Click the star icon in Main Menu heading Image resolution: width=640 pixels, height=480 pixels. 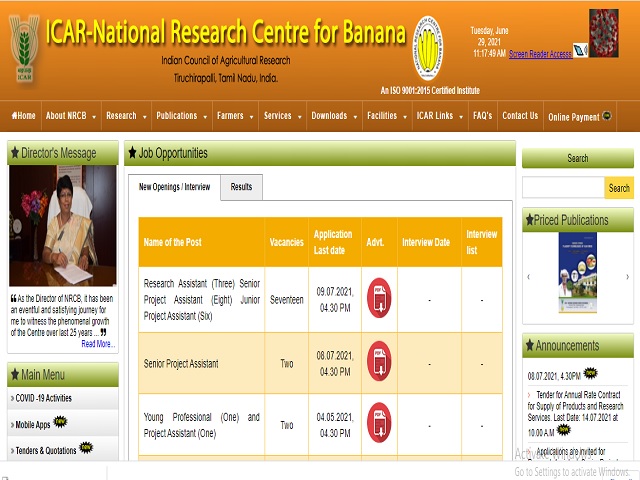tap(15, 374)
